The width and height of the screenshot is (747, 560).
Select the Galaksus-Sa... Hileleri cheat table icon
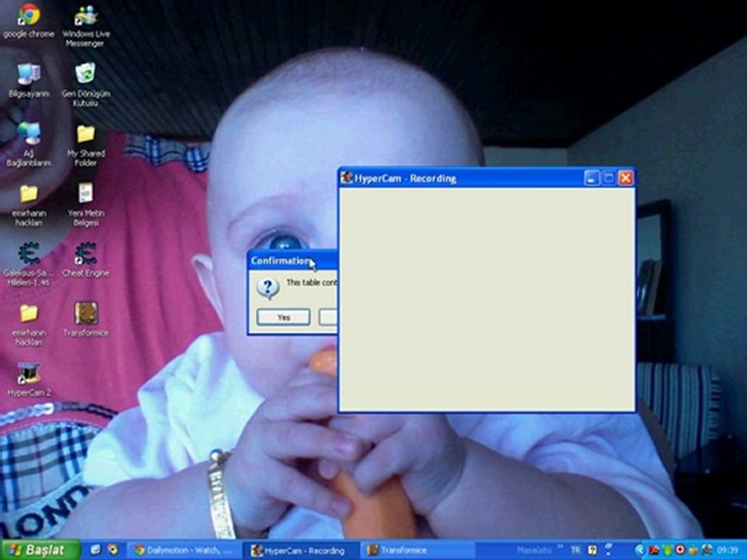tap(29, 264)
